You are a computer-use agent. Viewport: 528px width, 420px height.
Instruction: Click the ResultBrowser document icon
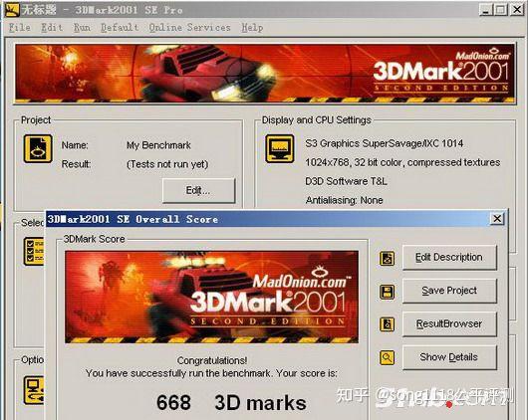pos(387,324)
